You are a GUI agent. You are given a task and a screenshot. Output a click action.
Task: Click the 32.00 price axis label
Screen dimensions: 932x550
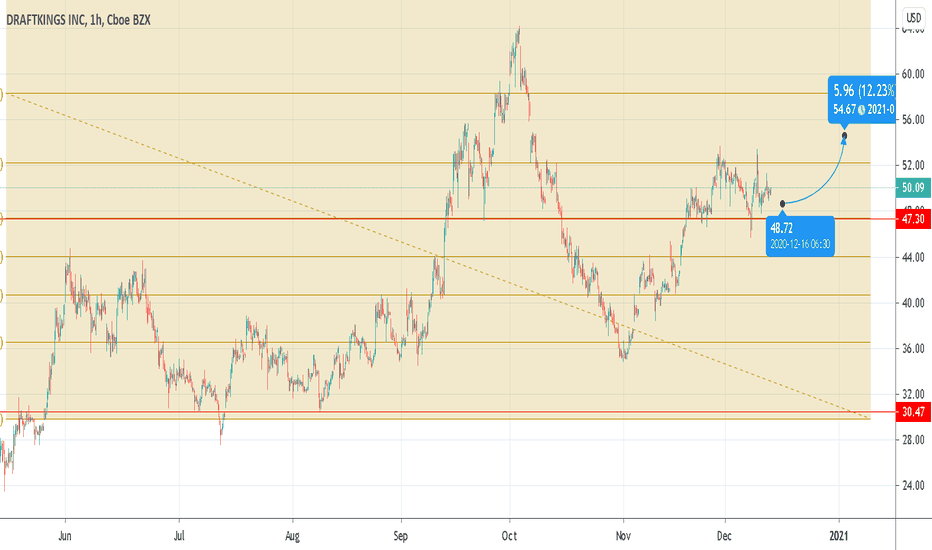913,394
